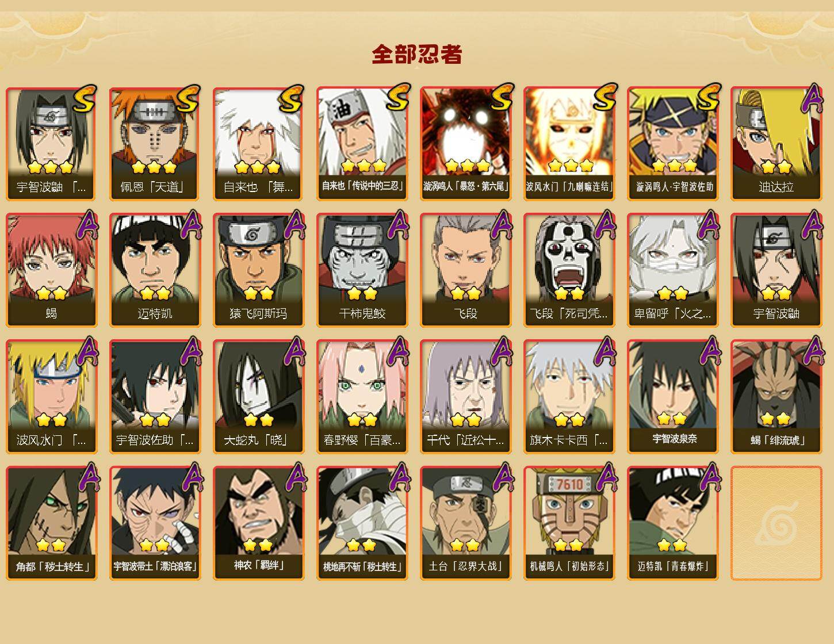Select the 自来也「传说中的三忍」S-rank card
The width and height of the screenshot is (834, 644).
(362, 144)
